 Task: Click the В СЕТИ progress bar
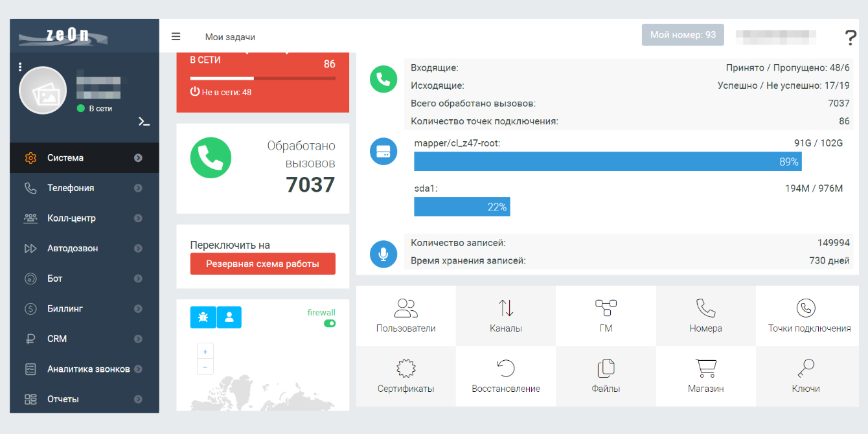(263, 78)
